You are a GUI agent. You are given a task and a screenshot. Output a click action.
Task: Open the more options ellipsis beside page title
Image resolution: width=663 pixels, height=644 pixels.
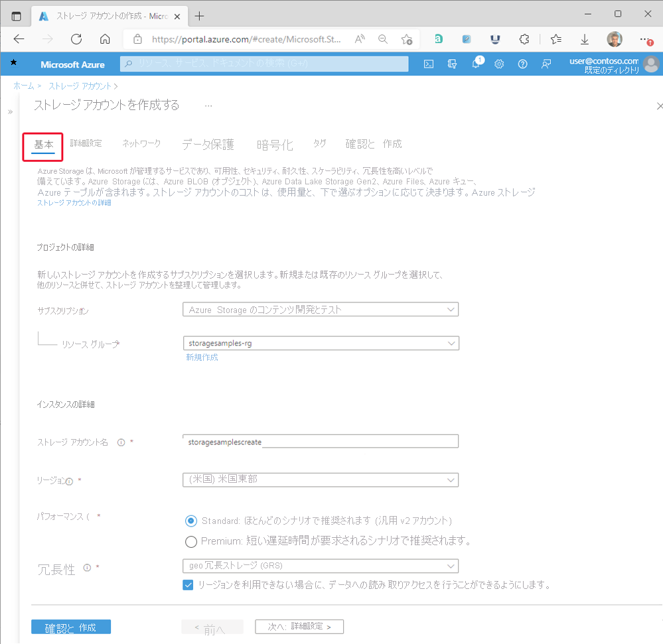coord(208,105)
